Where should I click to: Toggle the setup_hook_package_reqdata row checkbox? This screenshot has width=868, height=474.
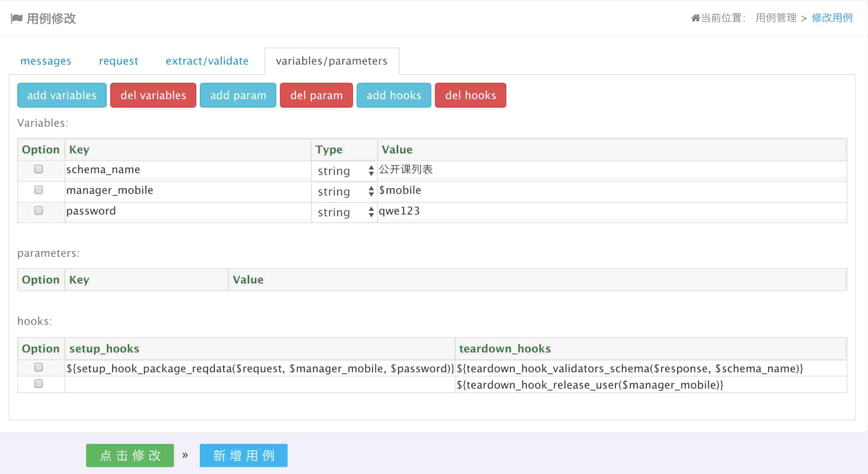[x=39, y=367]
